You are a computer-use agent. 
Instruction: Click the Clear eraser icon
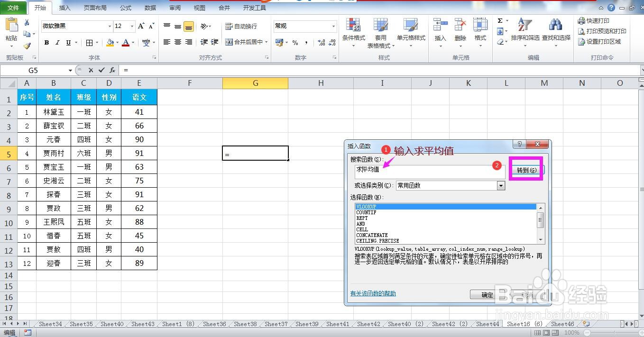point(500,42)
